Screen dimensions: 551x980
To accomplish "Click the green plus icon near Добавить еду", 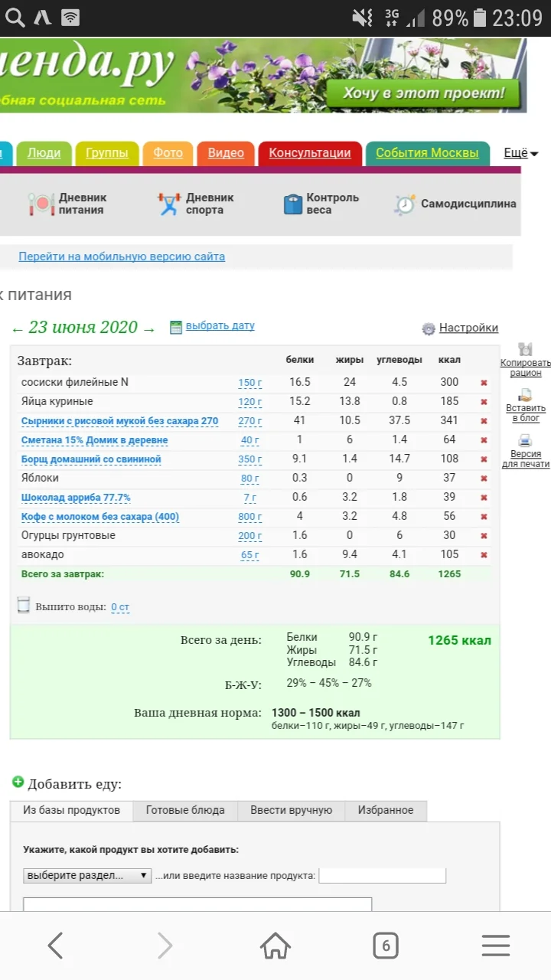I will [x=18, y=782].
